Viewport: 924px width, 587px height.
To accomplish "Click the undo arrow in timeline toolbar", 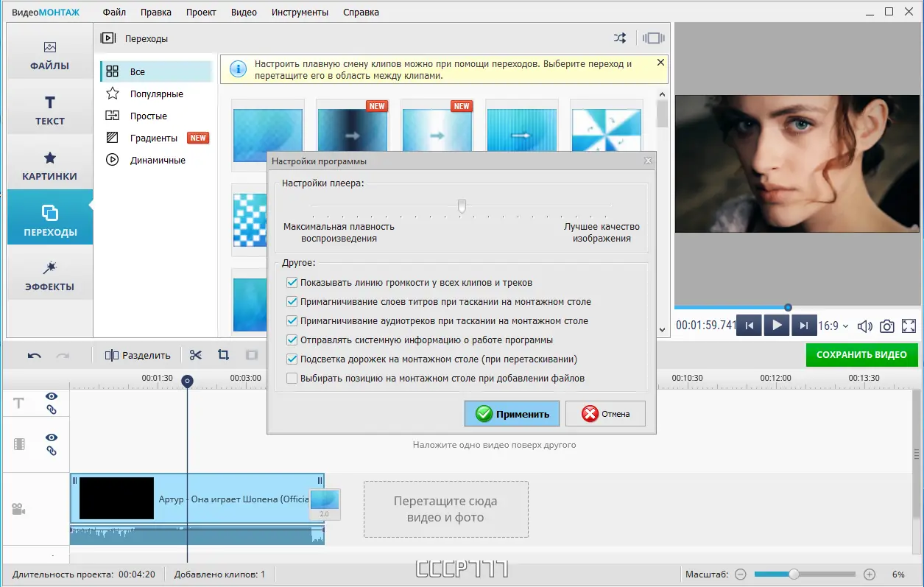I will (35, 355).
